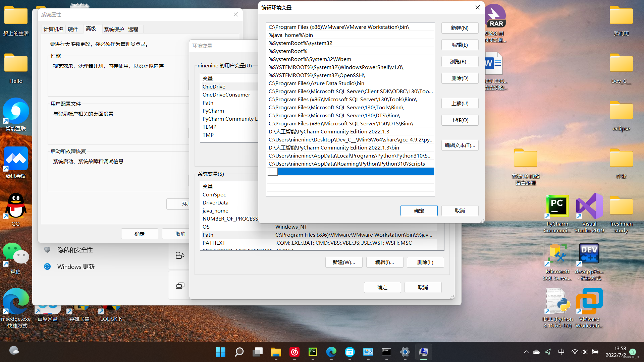This screenshot has height=362, width=644.
Task: Click the 浏览(B)... button
Action: pyautogui.click(x=460, y=62)
